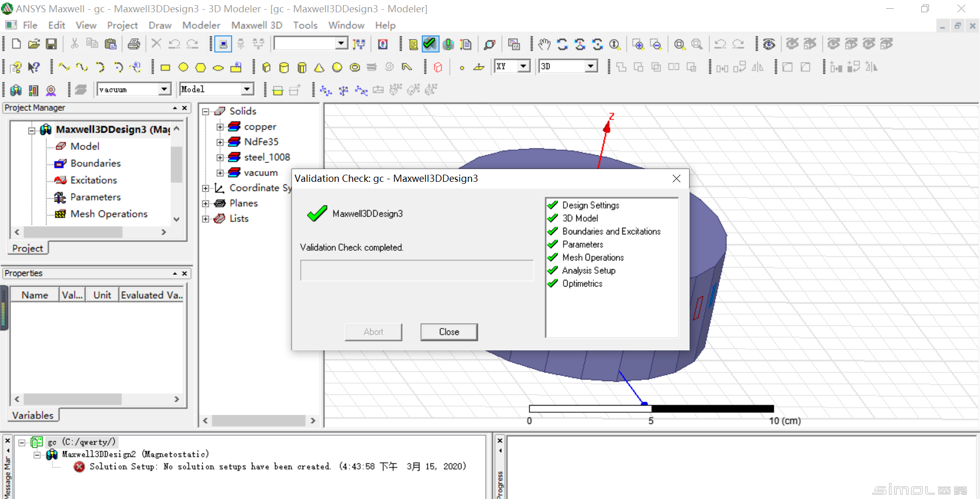Click the X of Validation Check dialog
The image size is (980, 499).
tap(676, 178)
